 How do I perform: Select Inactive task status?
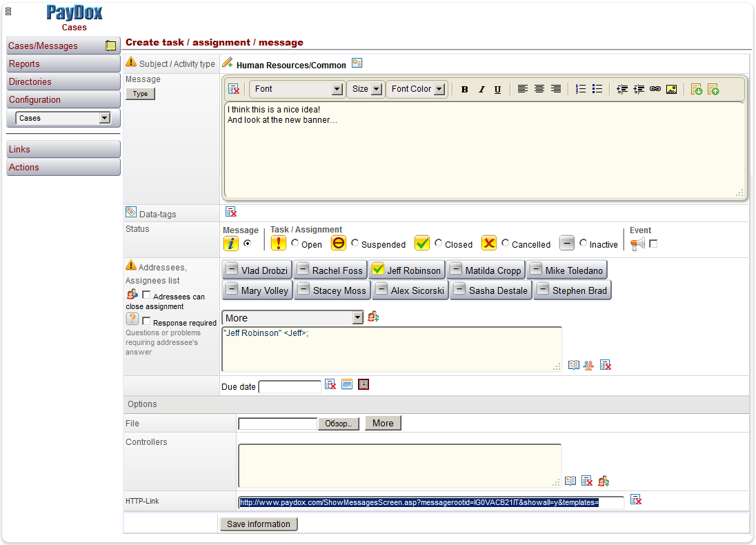point(584,243)
